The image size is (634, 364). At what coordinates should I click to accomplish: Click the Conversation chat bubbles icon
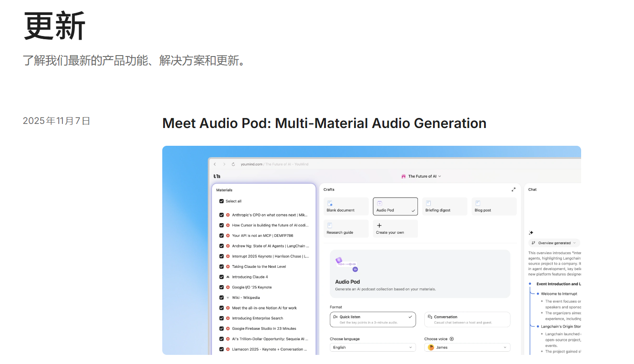430,317
